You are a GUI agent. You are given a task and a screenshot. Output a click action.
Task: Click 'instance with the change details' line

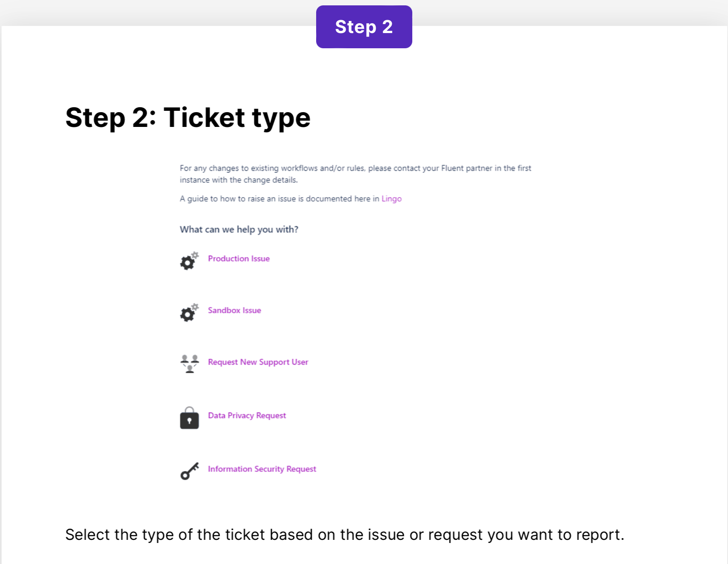tap(239, 180)
